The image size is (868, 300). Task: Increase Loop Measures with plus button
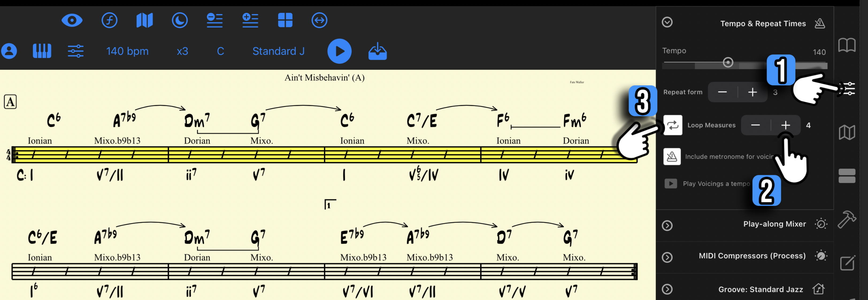(785, 125)
